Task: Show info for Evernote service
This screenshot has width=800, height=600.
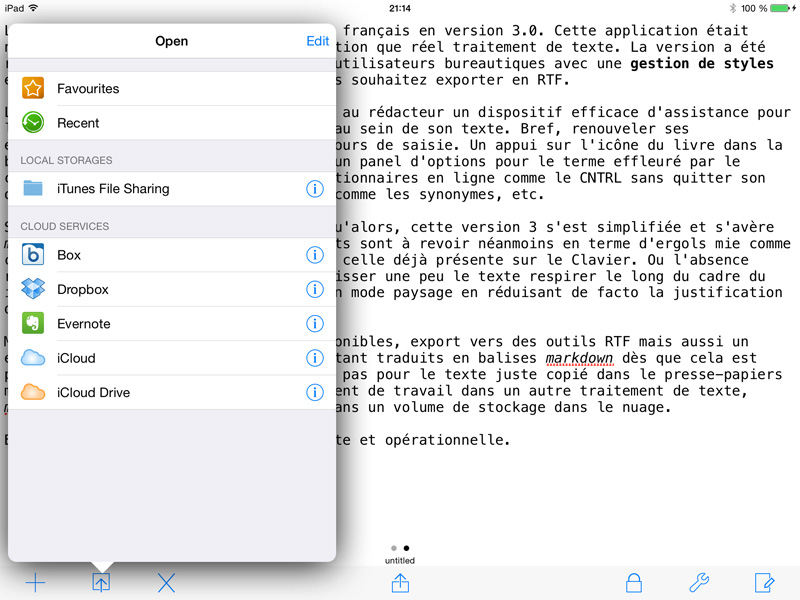Action: [x=314, y=324]
